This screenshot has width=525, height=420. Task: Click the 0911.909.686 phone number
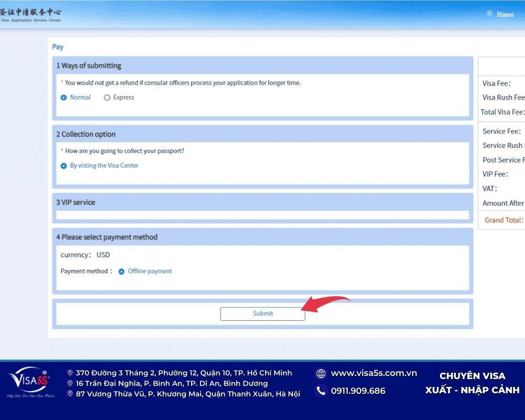[358, 391]
